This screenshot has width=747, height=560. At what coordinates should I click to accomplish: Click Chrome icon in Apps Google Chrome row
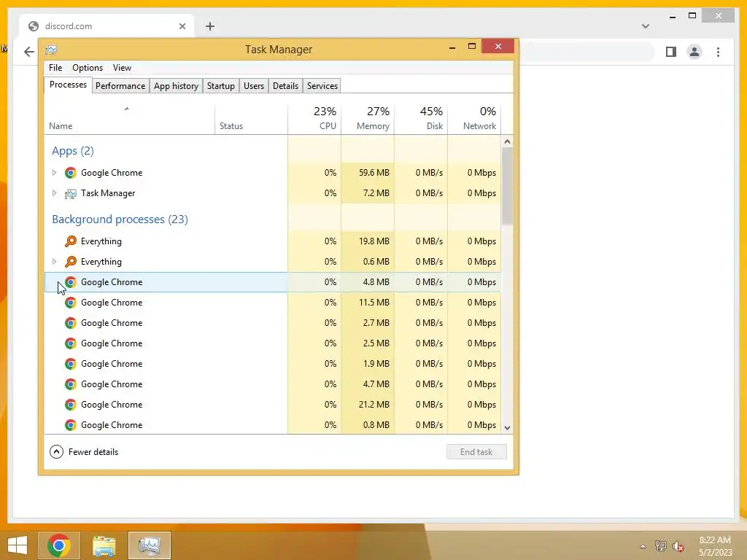pos(71,173)
